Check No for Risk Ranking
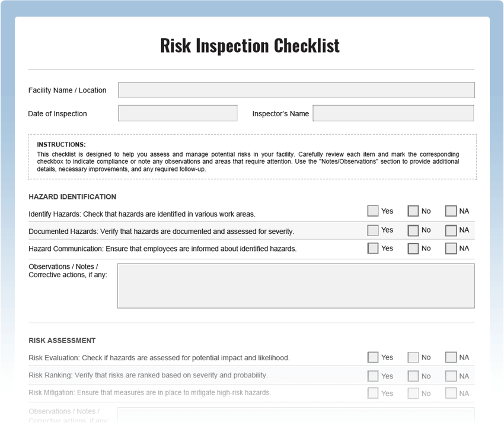The width and height of the screenshot is (504, 432). pos(413,376)
